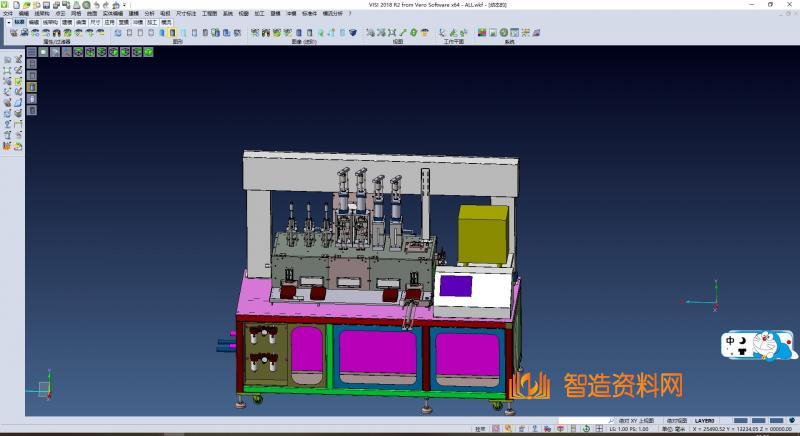Viewport: 800px width, 436px height.
Task: Open the 文件 menu
Action: coord(7,13)
